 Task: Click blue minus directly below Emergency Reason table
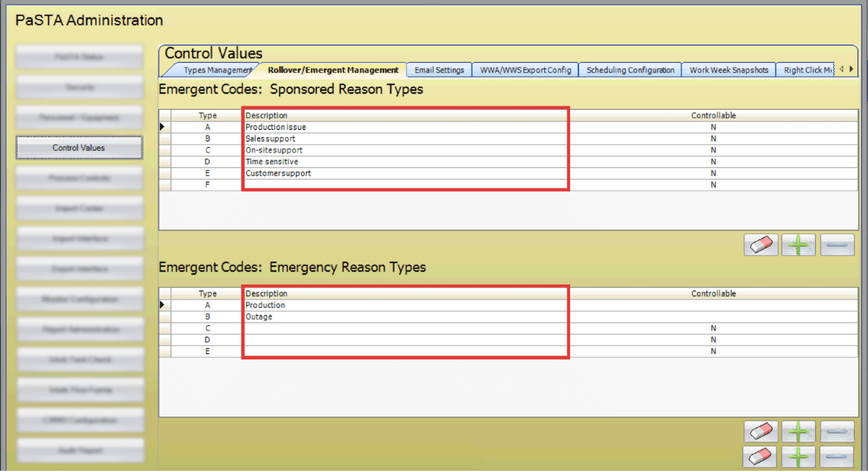[837, 432]
